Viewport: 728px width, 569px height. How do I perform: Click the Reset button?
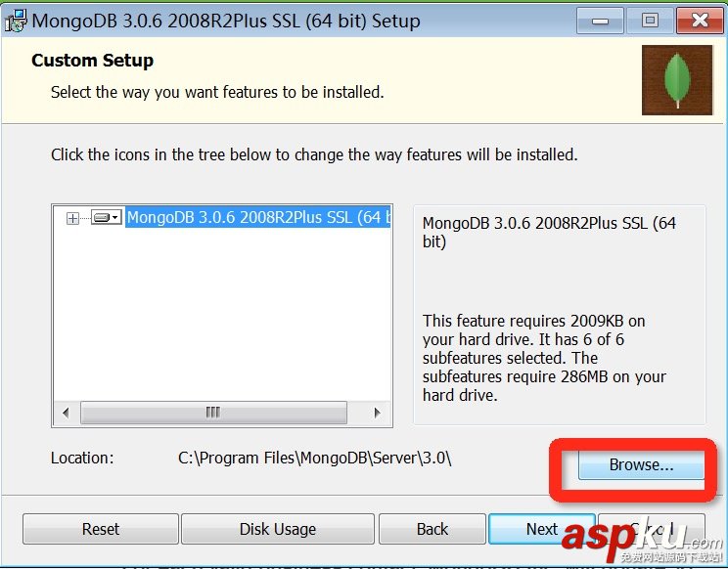point(100,529)
